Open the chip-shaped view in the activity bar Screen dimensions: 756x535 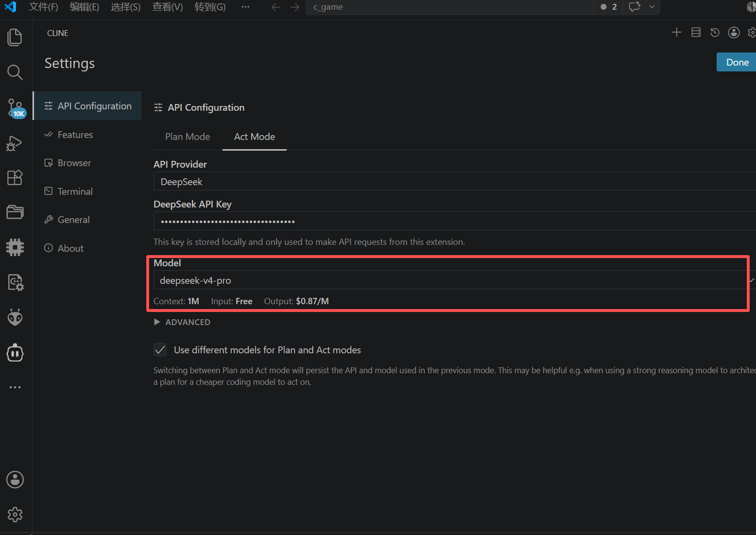click(x=15, y=247)
